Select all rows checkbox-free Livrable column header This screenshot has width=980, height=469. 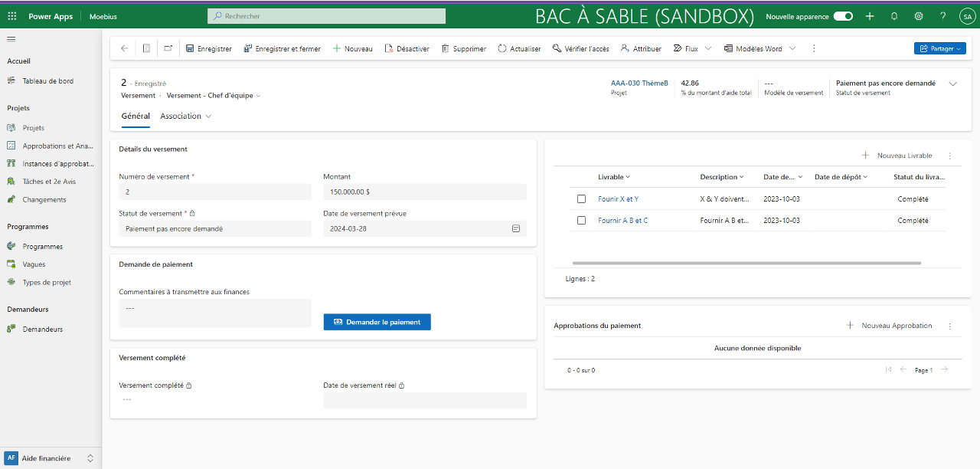[614, 177]
